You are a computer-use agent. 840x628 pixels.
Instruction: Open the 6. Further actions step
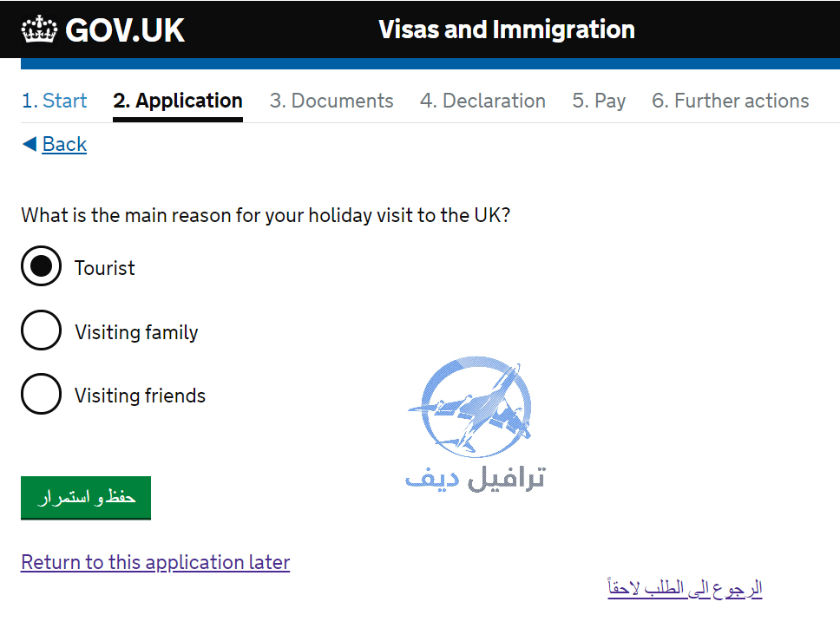(x=730, y=101)
